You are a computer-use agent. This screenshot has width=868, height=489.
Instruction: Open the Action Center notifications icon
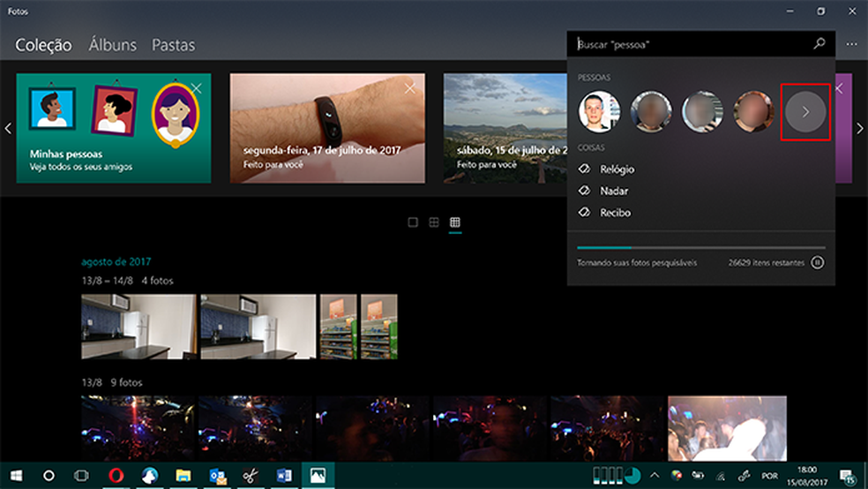(x=847, y=476)
